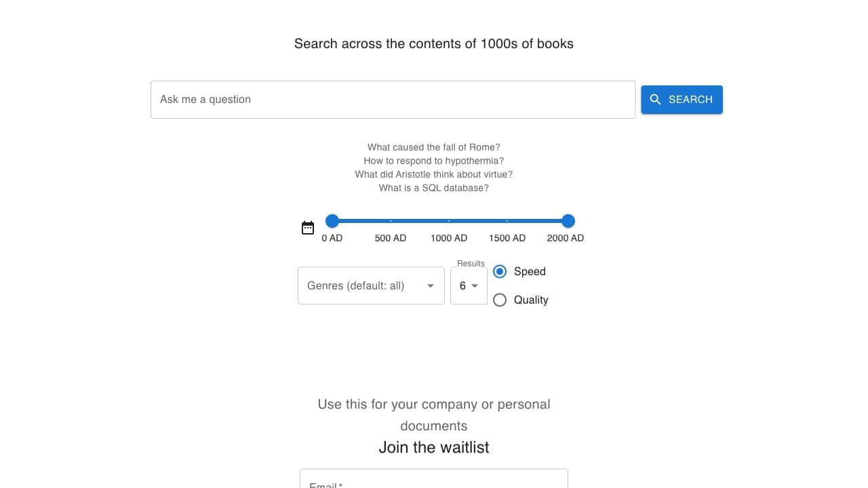Click the Email field in the waitlist form
The height and width of the screenshot is (488, 868).
pyautogui.click(x=433, y=481)
